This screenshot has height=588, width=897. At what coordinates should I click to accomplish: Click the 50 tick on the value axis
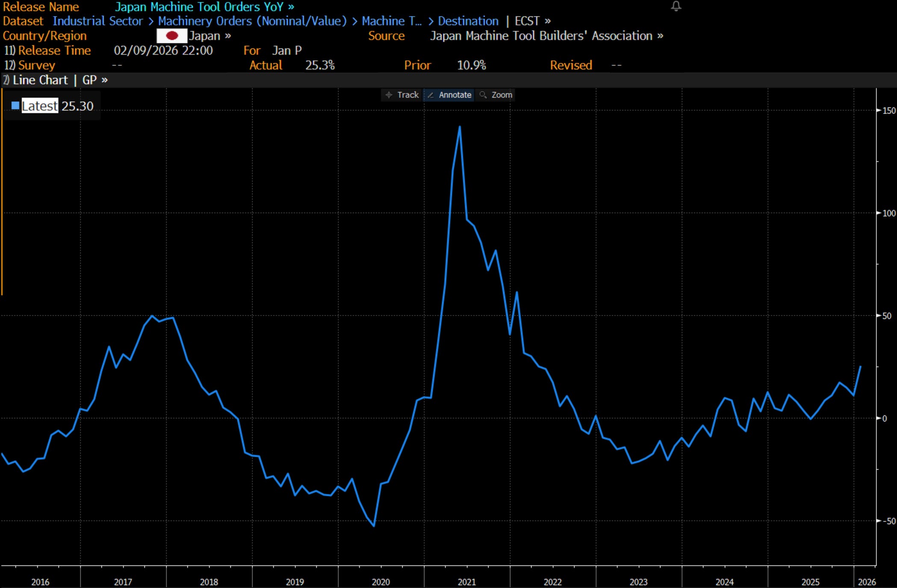(x=887, y=316)
